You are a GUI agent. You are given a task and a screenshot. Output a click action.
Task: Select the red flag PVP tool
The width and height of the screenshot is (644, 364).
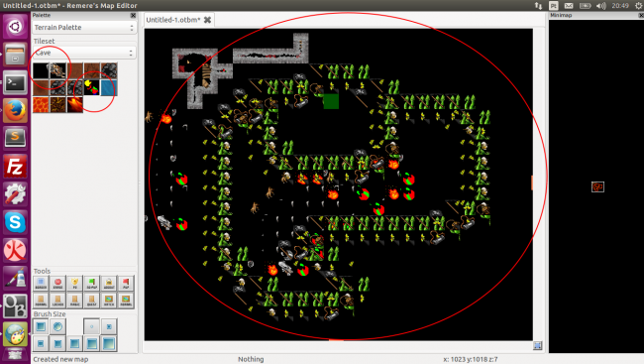coord(126,283)
